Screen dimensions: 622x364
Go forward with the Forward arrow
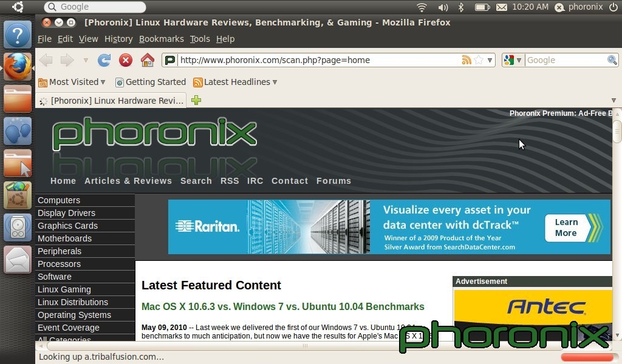pos(67,60)
